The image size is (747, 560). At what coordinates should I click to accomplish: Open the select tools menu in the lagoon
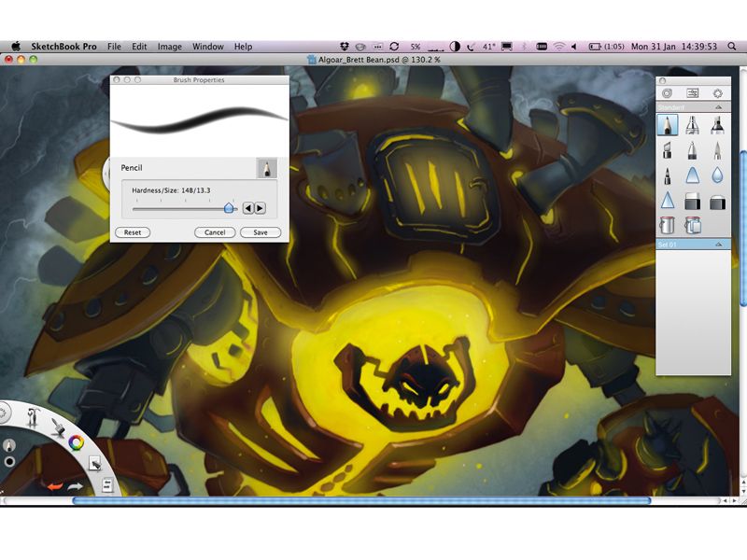[94, 463]
